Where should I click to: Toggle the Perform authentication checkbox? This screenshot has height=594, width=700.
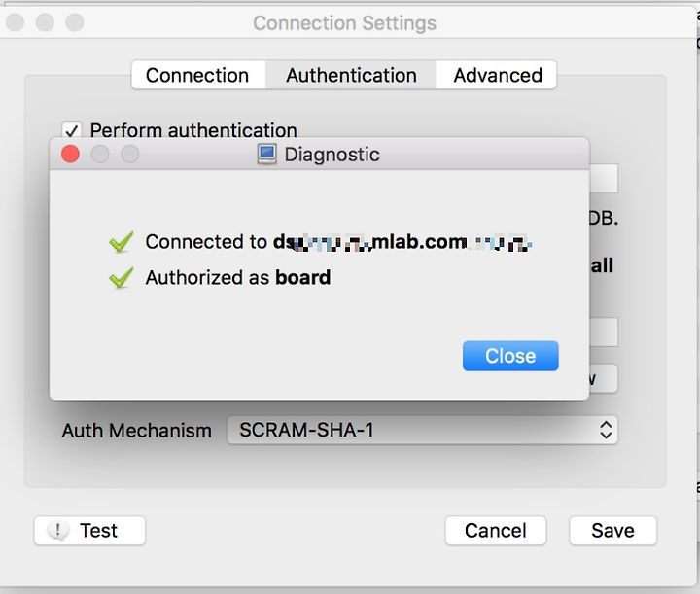pos(71,130)
